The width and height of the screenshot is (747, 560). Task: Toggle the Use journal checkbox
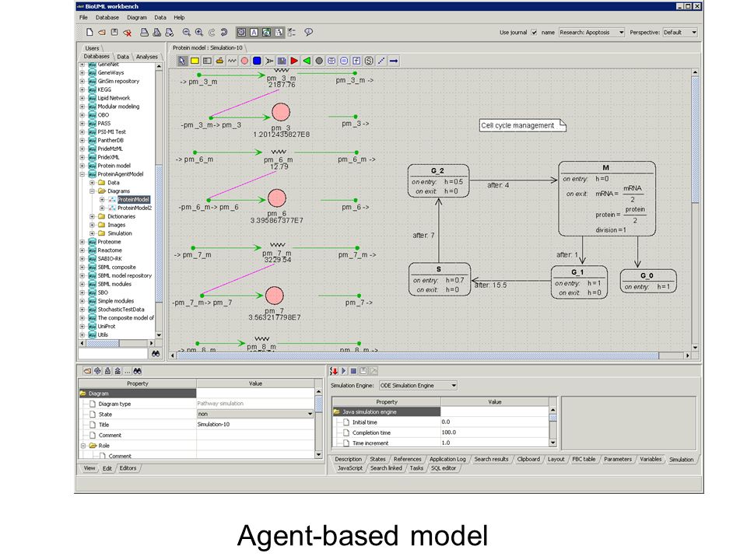click(534, 33)
